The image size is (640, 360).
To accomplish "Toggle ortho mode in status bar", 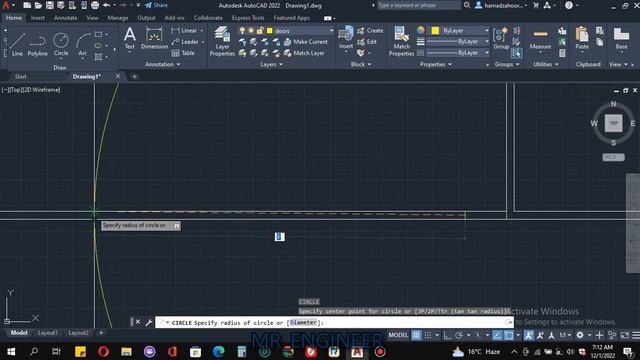I will coord(448,335).
